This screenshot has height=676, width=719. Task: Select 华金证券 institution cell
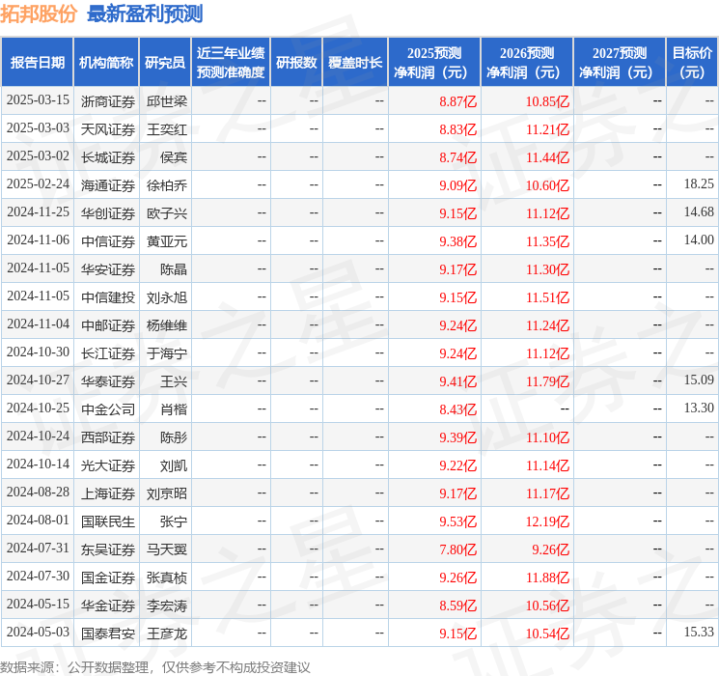(x=108, y=605)
